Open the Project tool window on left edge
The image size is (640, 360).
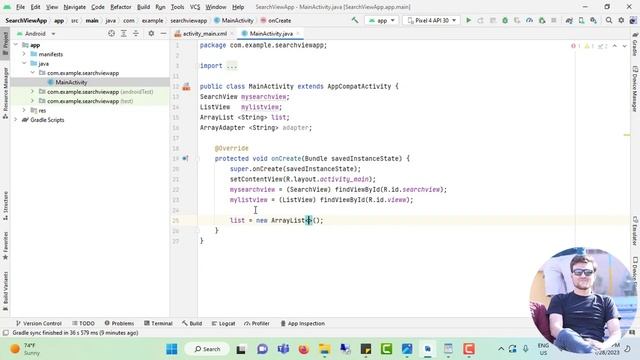click(5, 44)
